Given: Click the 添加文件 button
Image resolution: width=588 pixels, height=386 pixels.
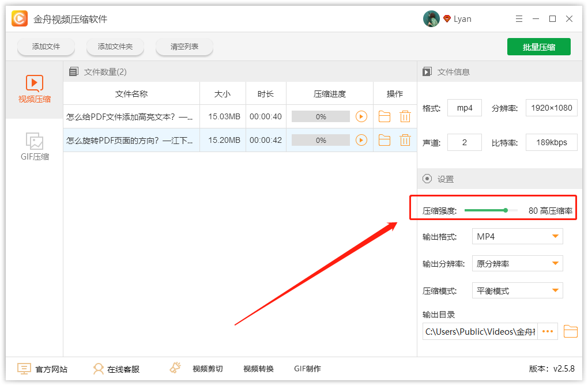Looking at the screenshot, I should [46, 47].
